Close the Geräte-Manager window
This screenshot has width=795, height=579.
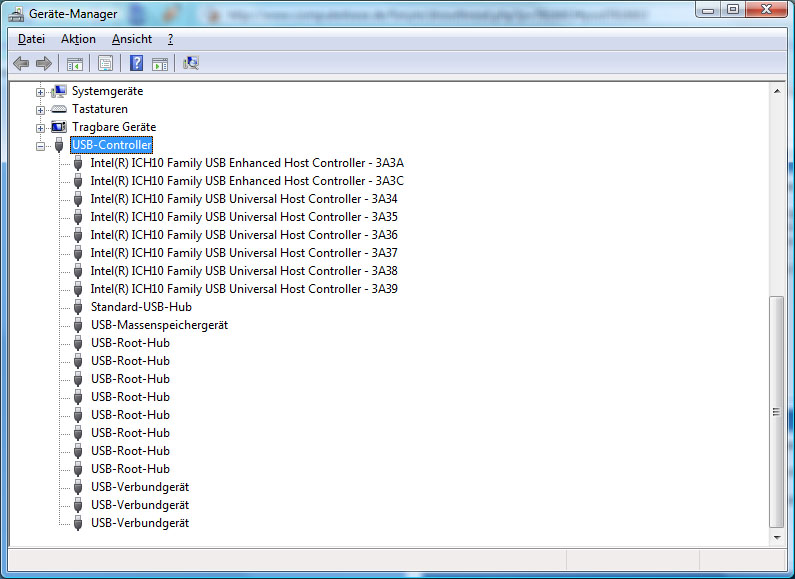click(x=767, y=10)
